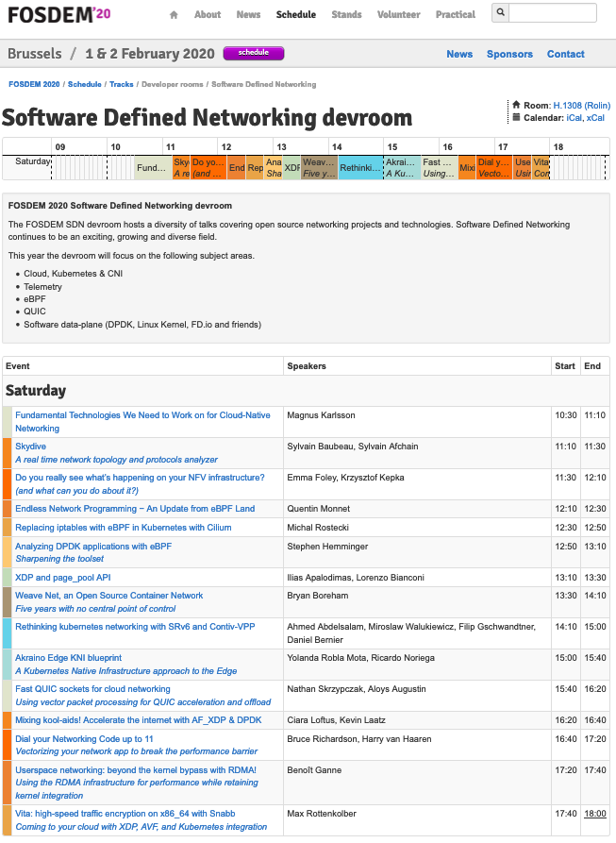Open the About menu item
This screenshot has width=616, height=843.
[x=208, y=14]
